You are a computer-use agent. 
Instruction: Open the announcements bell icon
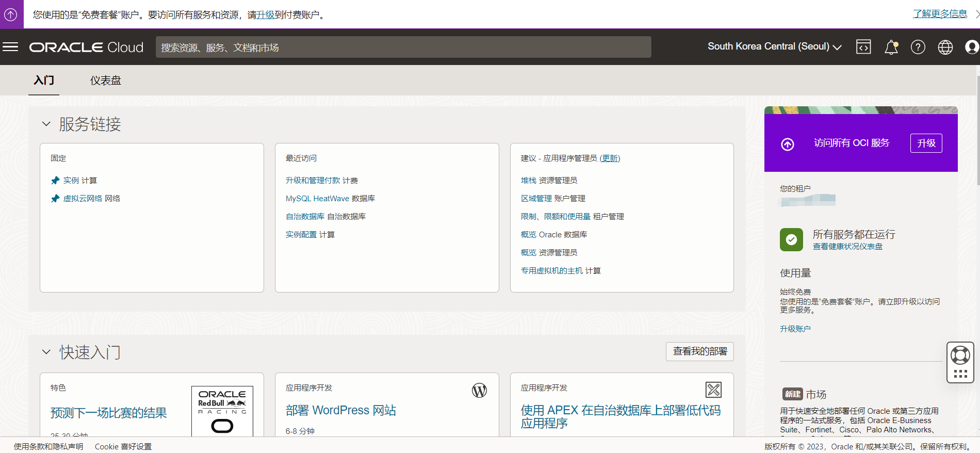point(891,47)
